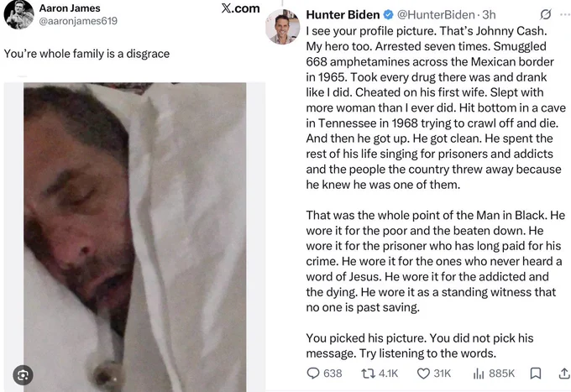The width and height of the screenshot is (571, 392).
Task: Open the @aaronjames619 handle
Action: click(78, 21)
